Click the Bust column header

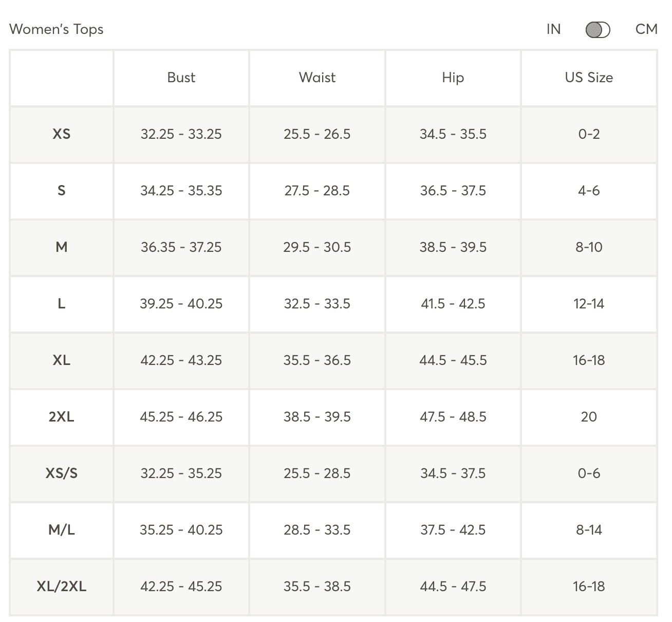(x=181, y=78)
